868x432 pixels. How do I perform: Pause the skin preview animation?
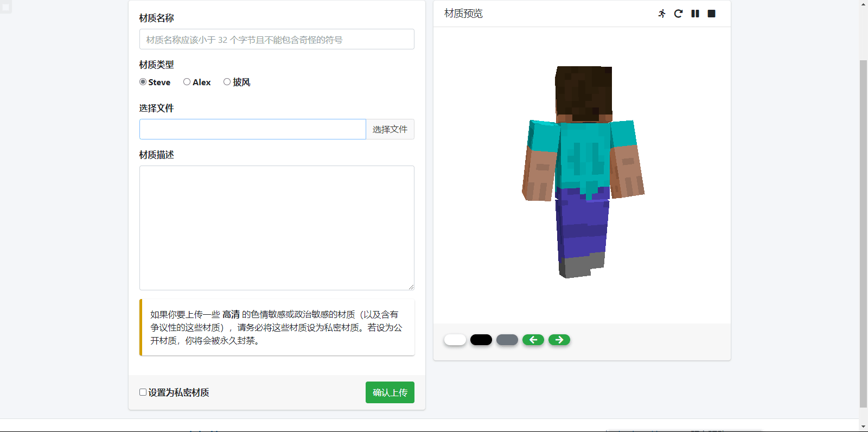[x=695, y=14]
